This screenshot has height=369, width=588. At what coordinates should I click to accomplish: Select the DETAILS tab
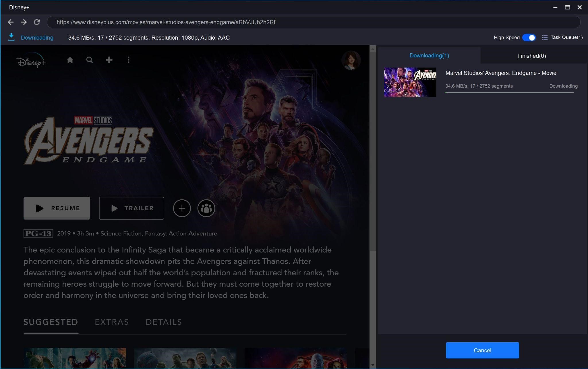point(164,322)
